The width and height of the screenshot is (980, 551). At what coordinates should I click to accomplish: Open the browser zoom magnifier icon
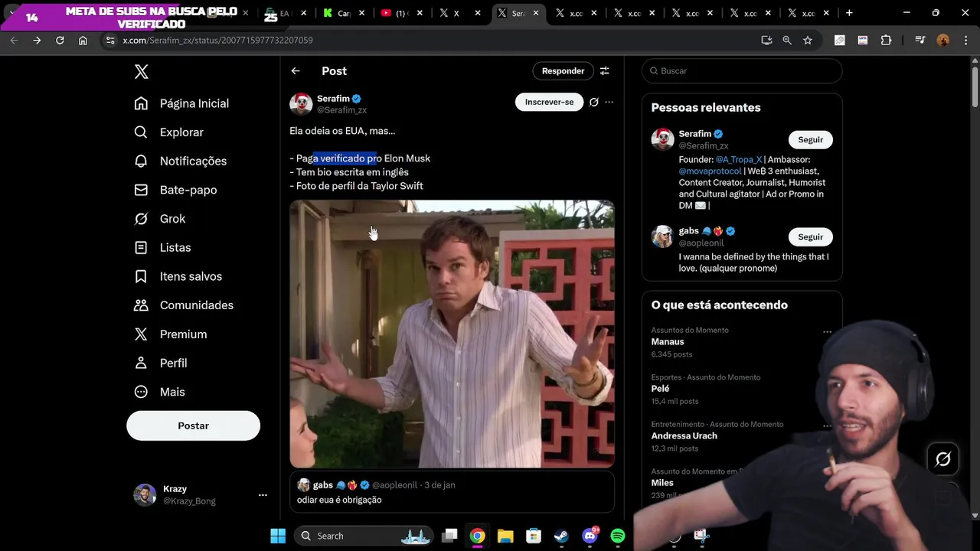787,40
